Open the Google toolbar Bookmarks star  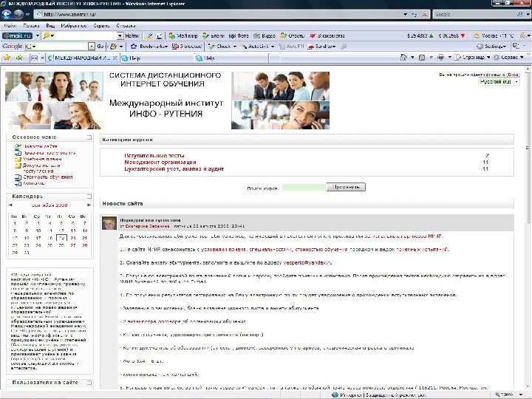[149, 46]
